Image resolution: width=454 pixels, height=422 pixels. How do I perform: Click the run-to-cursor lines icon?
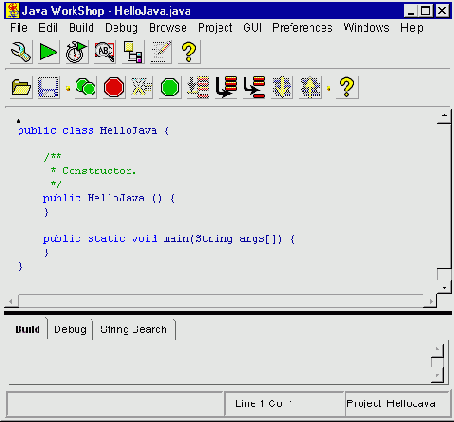[x=198, y=87]
